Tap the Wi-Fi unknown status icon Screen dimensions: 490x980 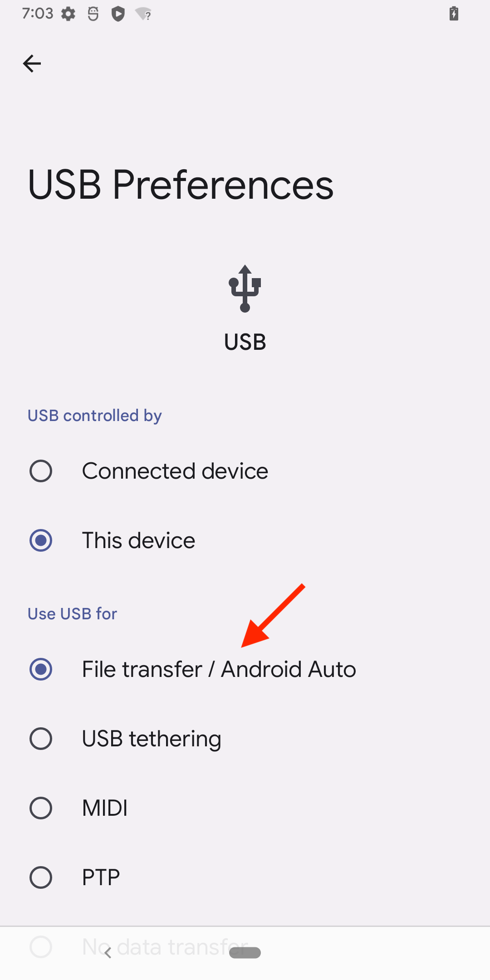(x=143, y=14)
